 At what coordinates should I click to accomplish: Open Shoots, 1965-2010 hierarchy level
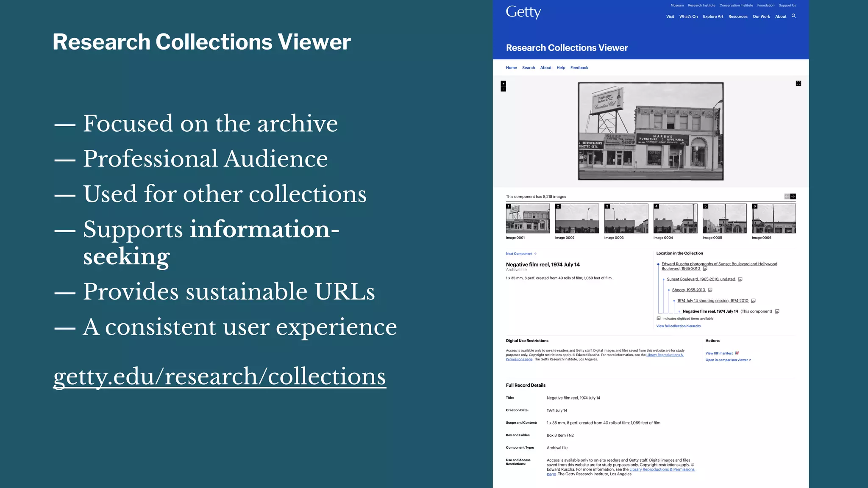pyautogui.click(x=689, y=290)
